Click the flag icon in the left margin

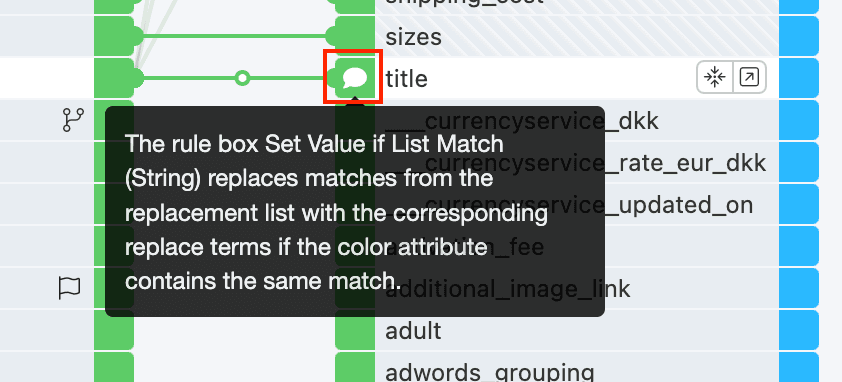point(70,288)
